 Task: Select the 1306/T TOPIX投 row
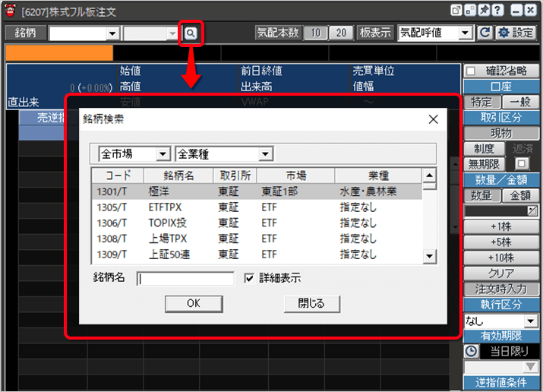point(257,223)
